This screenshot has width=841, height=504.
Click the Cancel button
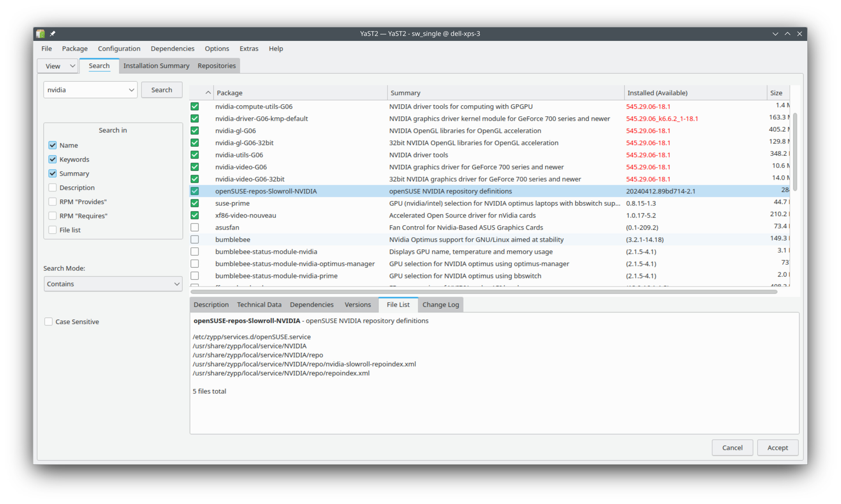tap(732, 448)
